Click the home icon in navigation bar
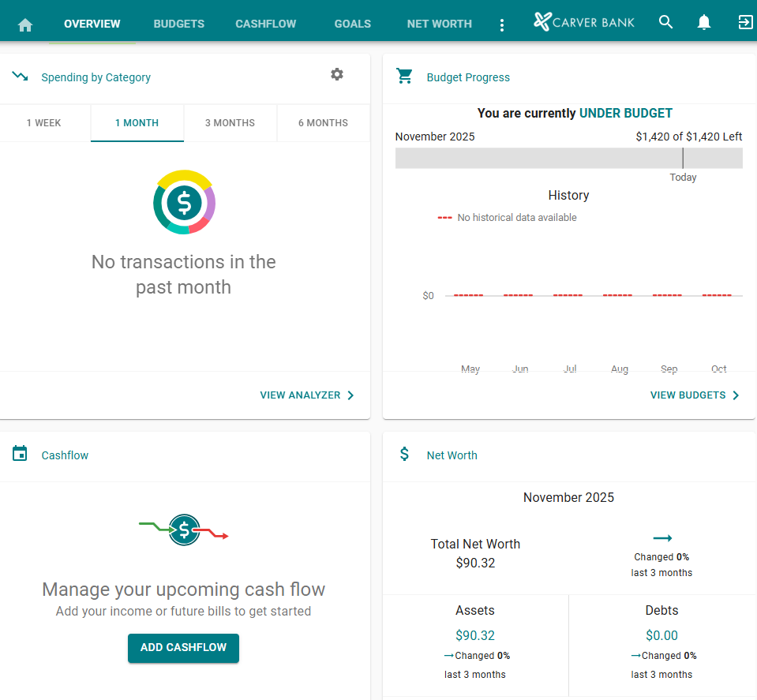Viewport: 757px width, 700px height. point(25,24)
